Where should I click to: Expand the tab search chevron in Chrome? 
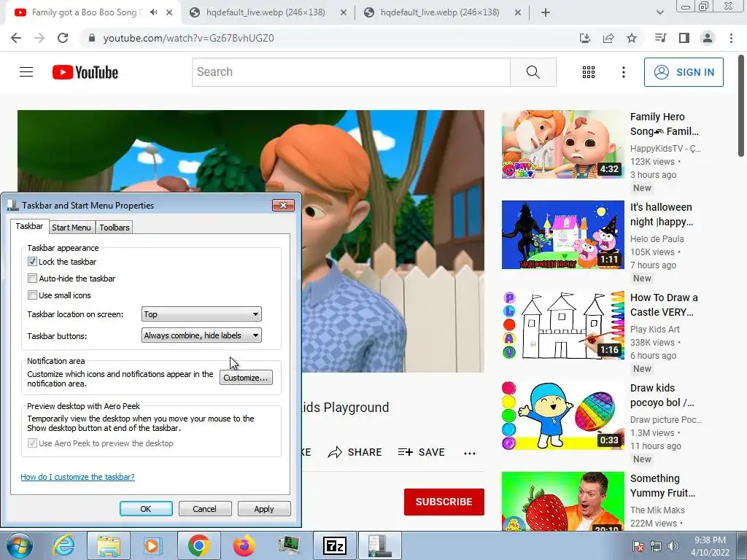pyautogui.click(x=659, y=12)
